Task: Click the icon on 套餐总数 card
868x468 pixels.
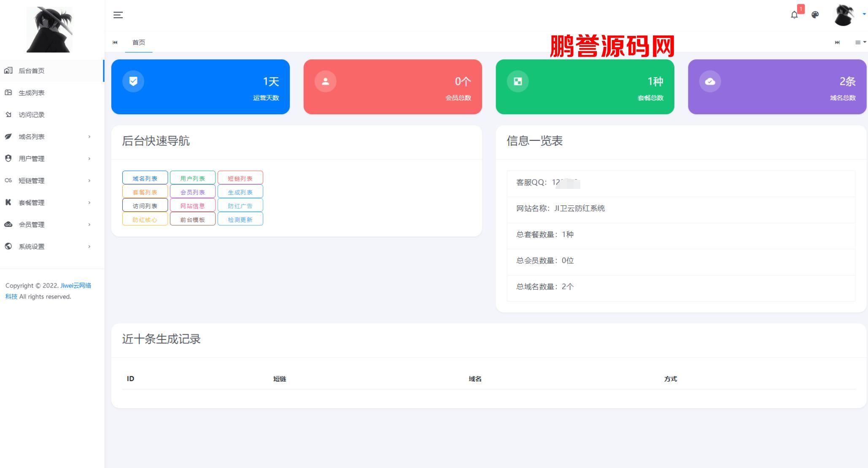Action: (518, 81)
